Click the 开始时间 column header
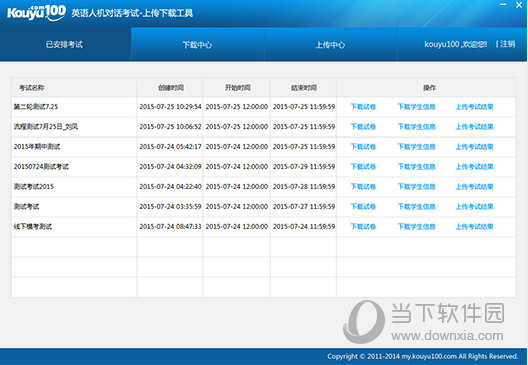Image resolution: width=528 pixels, height=365 pixels. click(237, 88)
